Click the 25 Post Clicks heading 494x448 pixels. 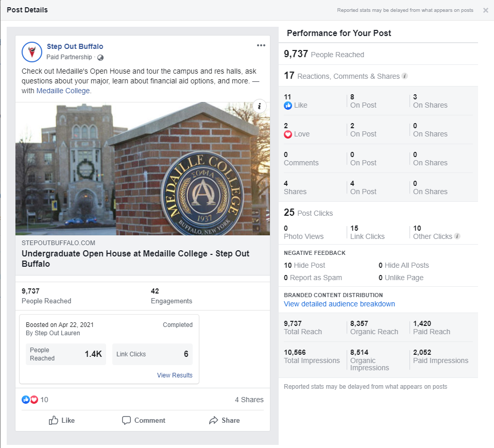(308, 213)
